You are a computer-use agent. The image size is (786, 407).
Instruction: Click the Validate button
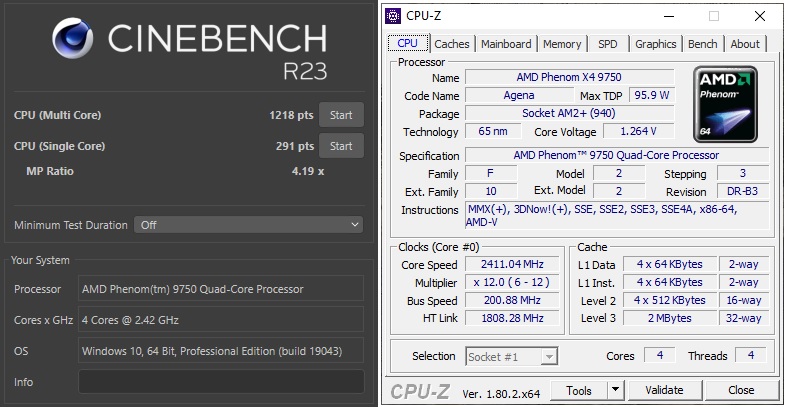[664, 390]
